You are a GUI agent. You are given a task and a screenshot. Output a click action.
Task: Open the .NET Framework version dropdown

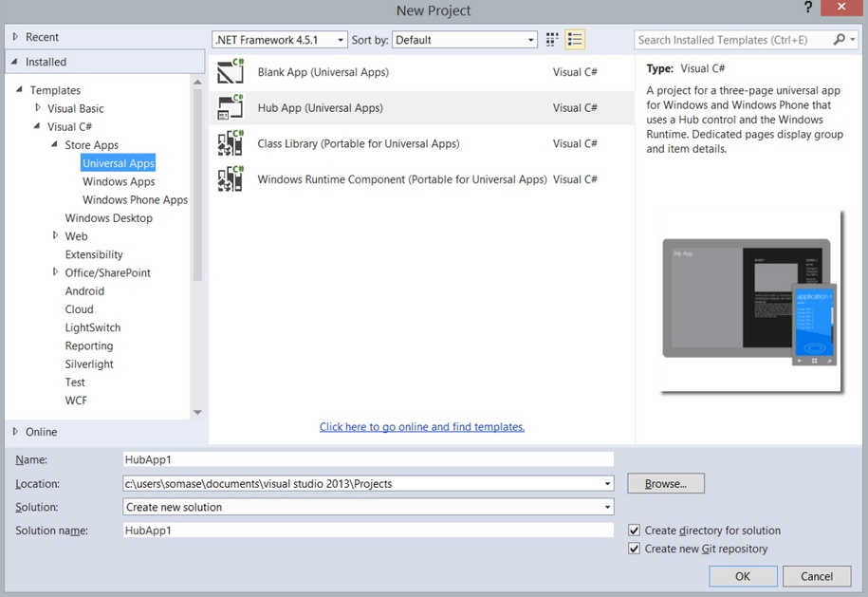[x=280, y=40]
